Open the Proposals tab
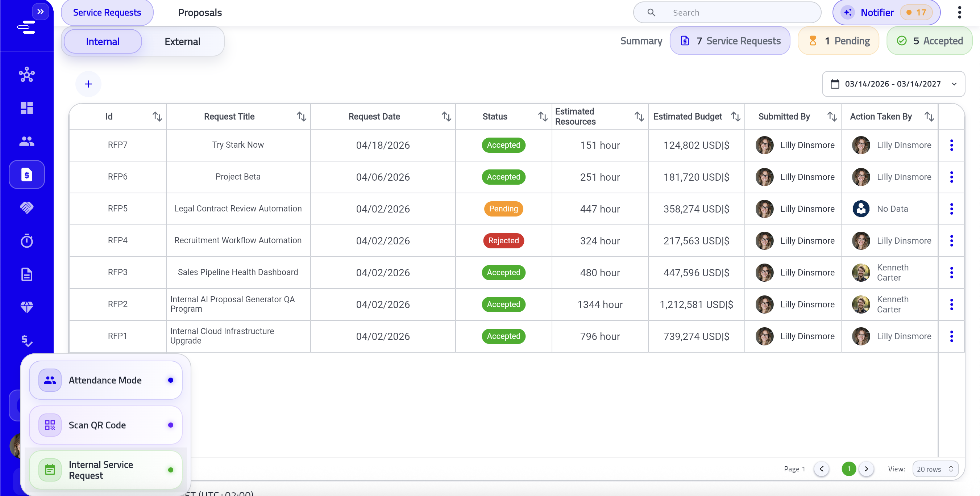 tap(200, 12)
